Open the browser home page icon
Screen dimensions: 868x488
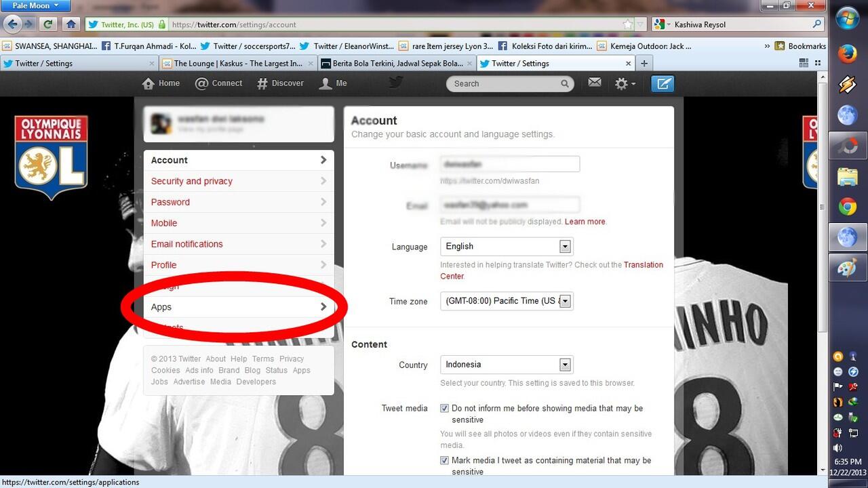[71, 24]
